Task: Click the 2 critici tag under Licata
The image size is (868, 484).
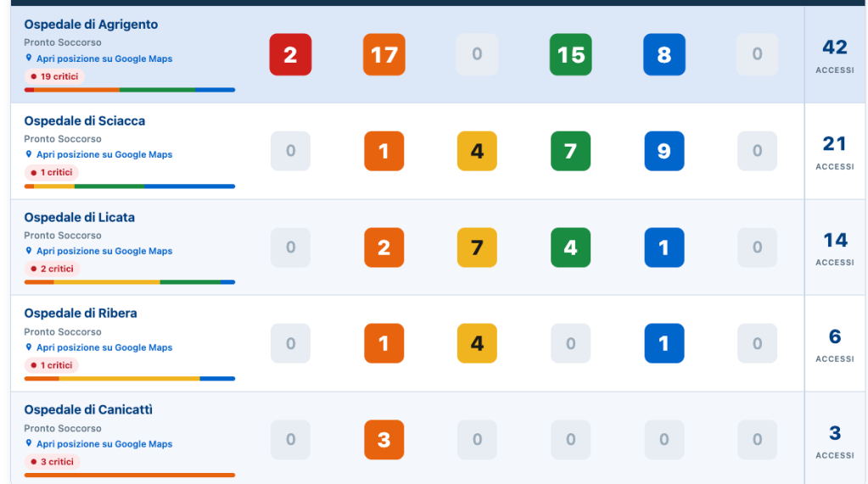Action: point(52,269)
